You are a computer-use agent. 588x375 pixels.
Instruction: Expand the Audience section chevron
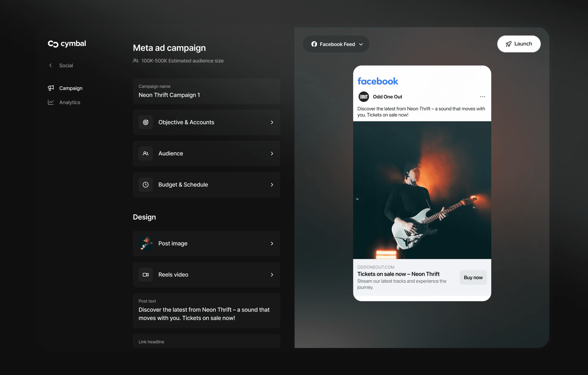coord(272,153)
